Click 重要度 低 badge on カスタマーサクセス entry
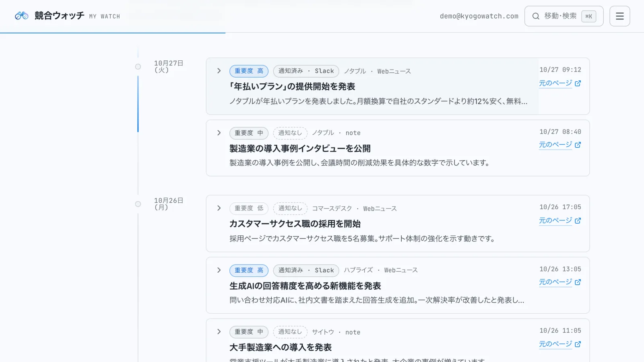Image resolution: width=644 pixels, height=362 pixels. [x=249, y=208]
